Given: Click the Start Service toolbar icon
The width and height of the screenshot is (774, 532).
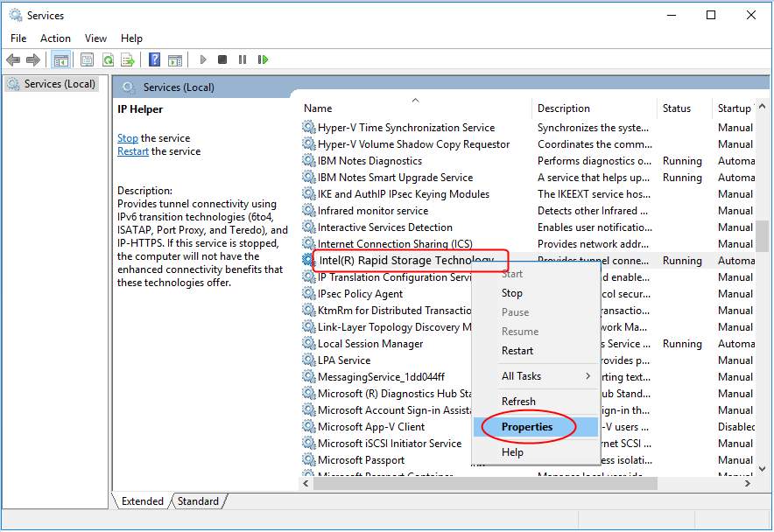Looking at the screenshot, I should (202, 59).
